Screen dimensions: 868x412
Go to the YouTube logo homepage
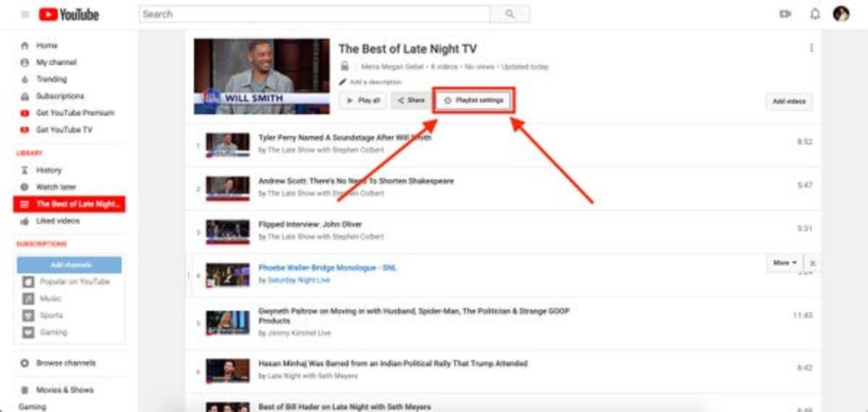[69, 14]
